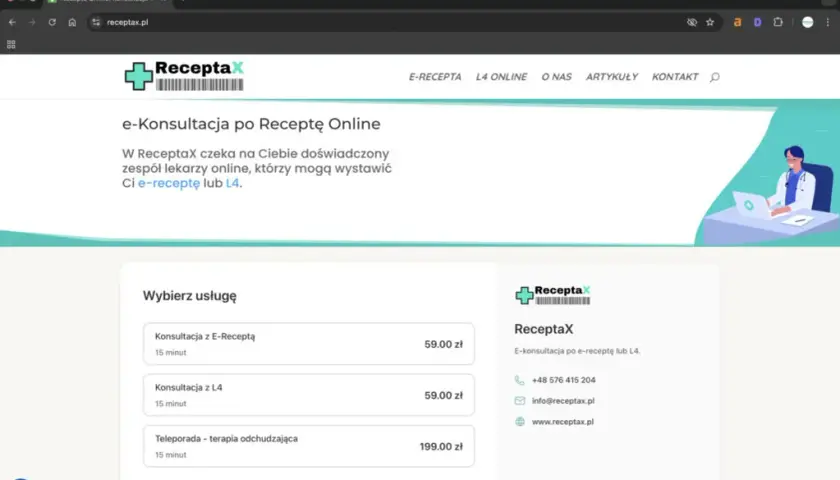Open the purple 'D' extension icon
Screen dimensions: 840x480
tap(758, 22)
